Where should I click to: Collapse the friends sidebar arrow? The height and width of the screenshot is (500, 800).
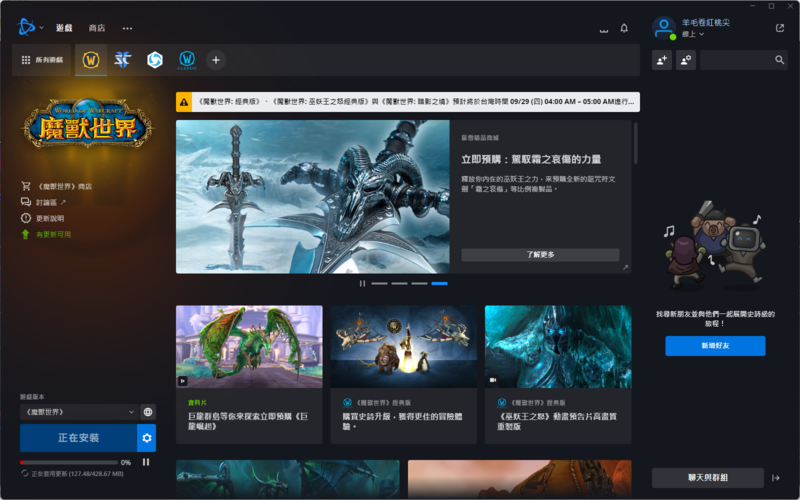(x=776, y=478)
